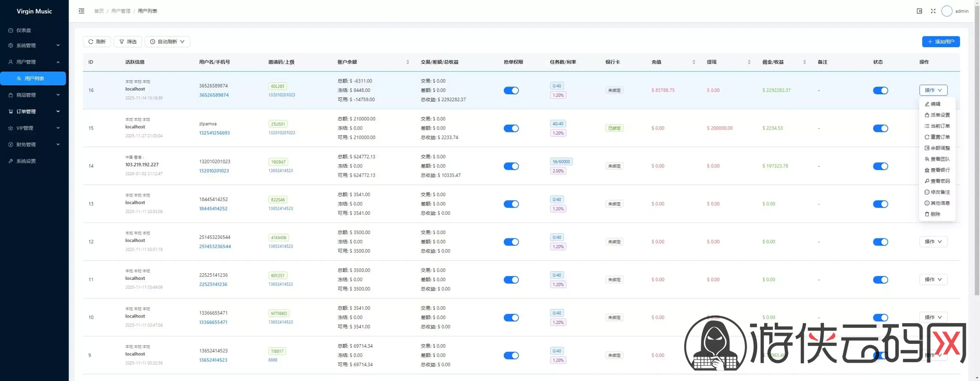The image size is (980, 381).
Task: Click the fullscreen icon in top bar
Action: 933,11
